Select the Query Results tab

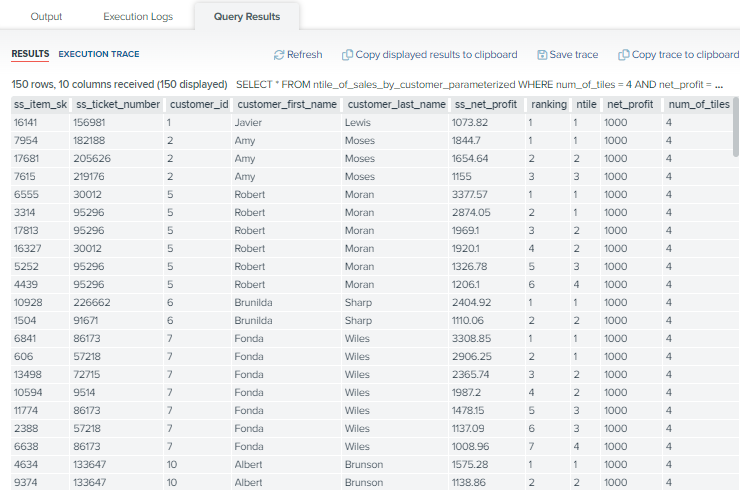tap(247, 17)
